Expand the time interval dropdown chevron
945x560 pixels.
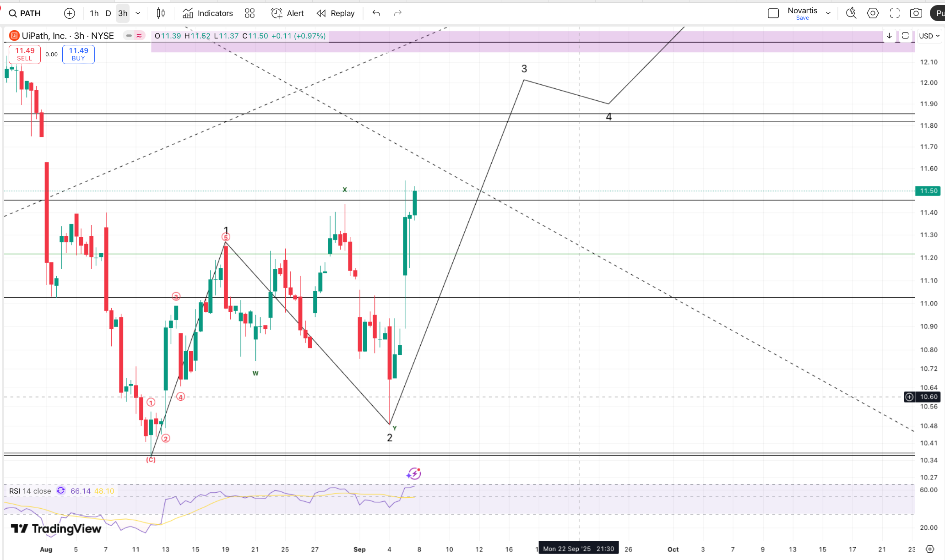(138, 13)
